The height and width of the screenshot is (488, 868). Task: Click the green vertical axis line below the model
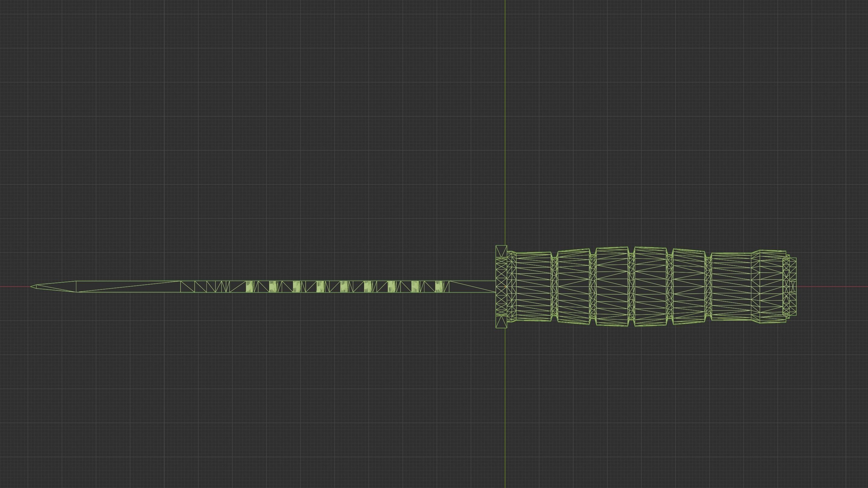505,404
